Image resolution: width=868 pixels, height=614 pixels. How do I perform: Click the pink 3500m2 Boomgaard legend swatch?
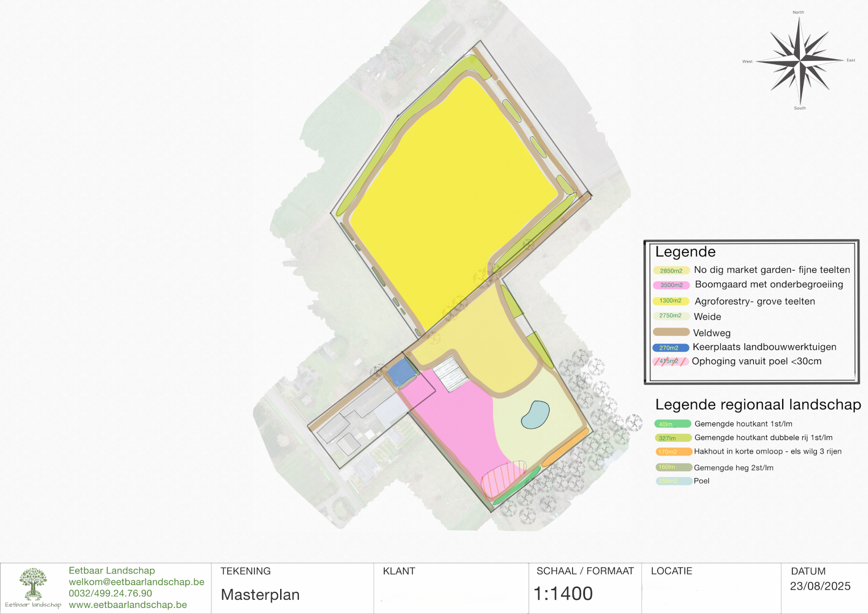click(x=671, y=285)
